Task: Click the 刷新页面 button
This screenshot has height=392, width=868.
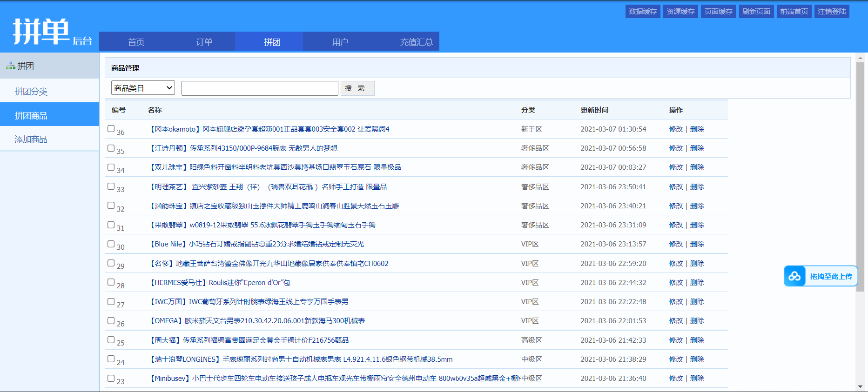Action: point(756,12)
